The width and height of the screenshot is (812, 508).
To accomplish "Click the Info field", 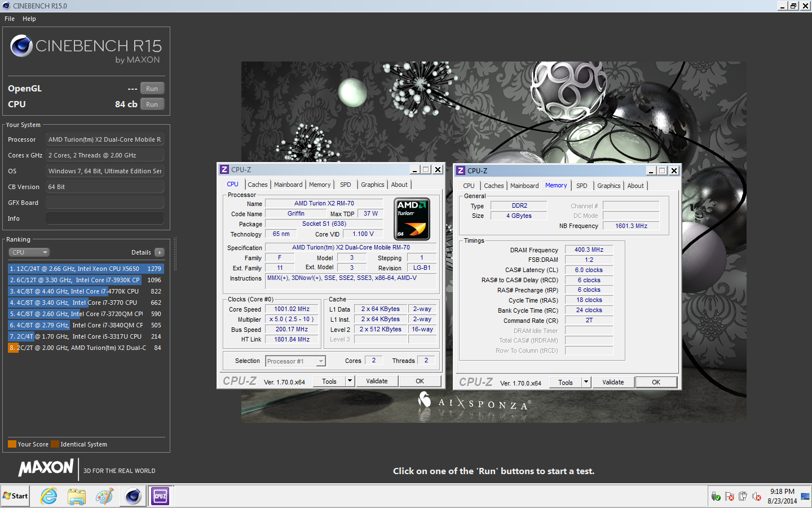I will click(105, 218).
